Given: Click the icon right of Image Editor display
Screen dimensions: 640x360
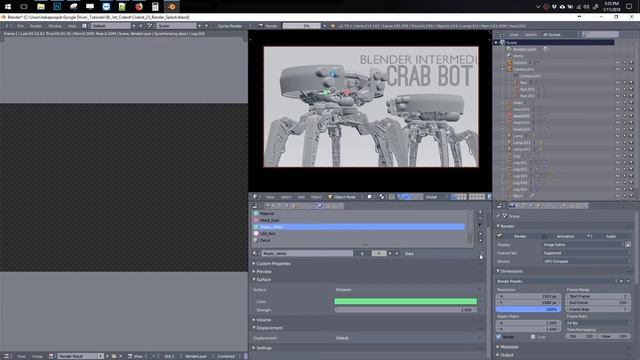Looking at the screenshot, I should (628, 244).
